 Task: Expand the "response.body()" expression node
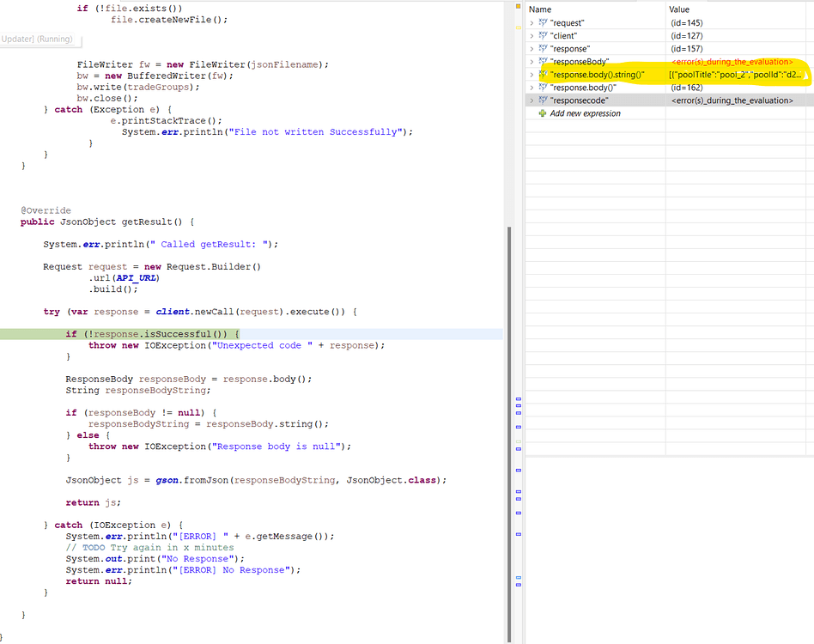533,87
